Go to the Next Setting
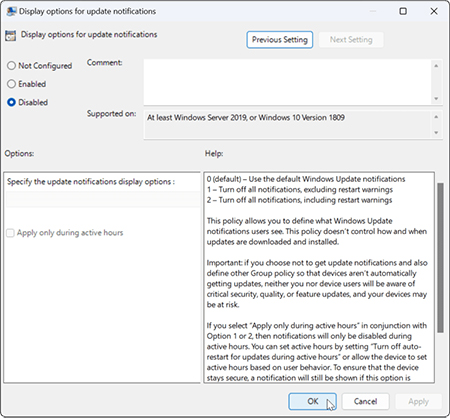450x420 pixels. [351, 40]
